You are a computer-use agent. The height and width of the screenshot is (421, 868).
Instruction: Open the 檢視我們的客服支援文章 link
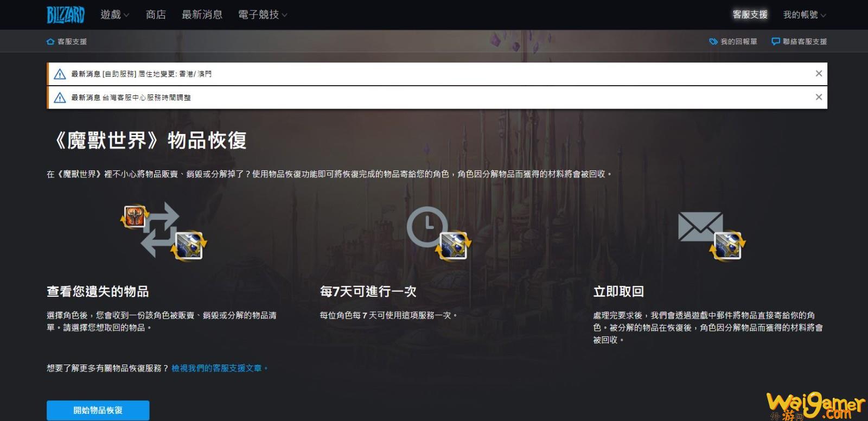219,368
